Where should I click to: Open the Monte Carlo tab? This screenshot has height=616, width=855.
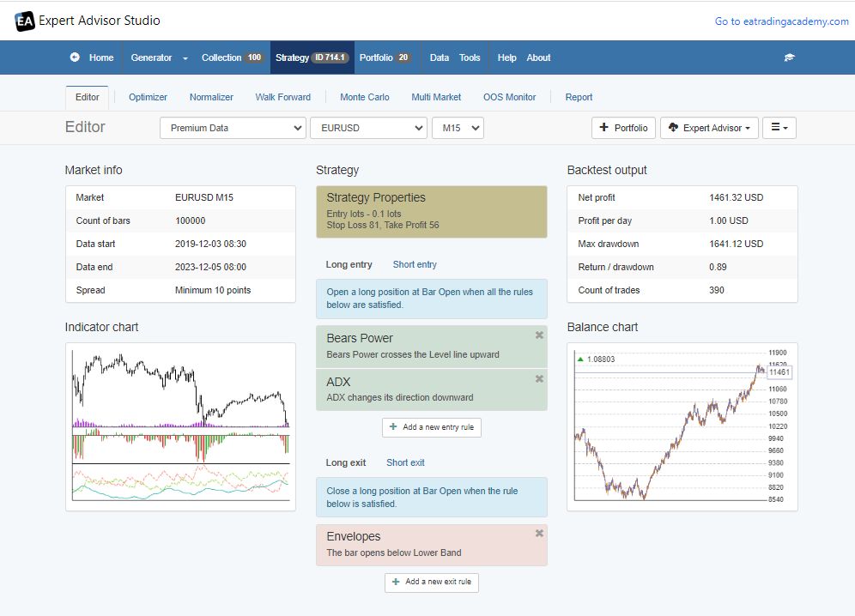[x=364, y=97]
